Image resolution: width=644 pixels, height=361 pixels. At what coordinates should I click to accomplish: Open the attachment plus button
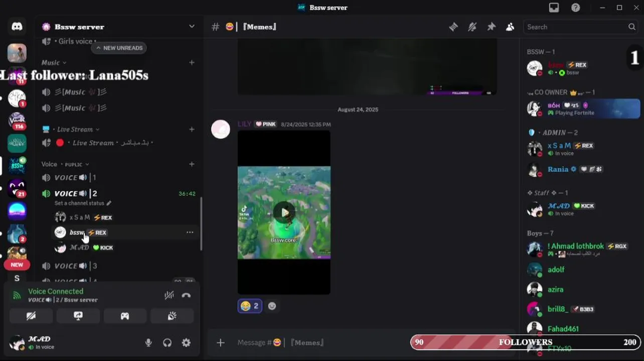221,342
